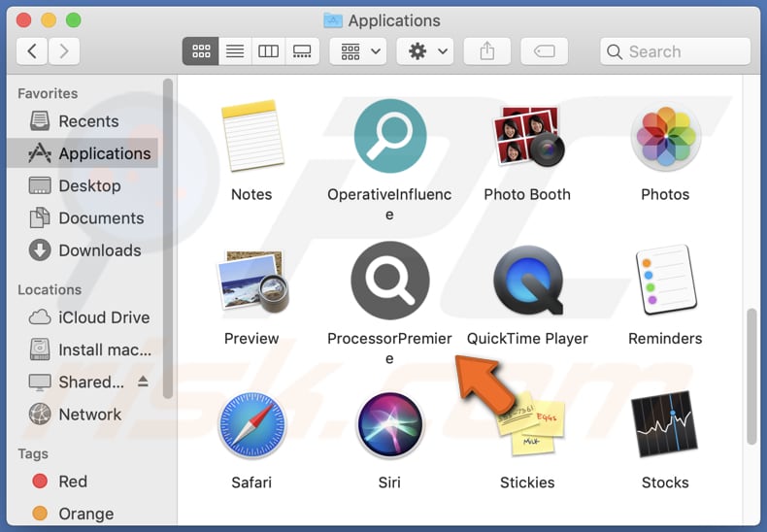
Task: Click the main content vertical scrollbar
Action: click(x=751, y=377)
